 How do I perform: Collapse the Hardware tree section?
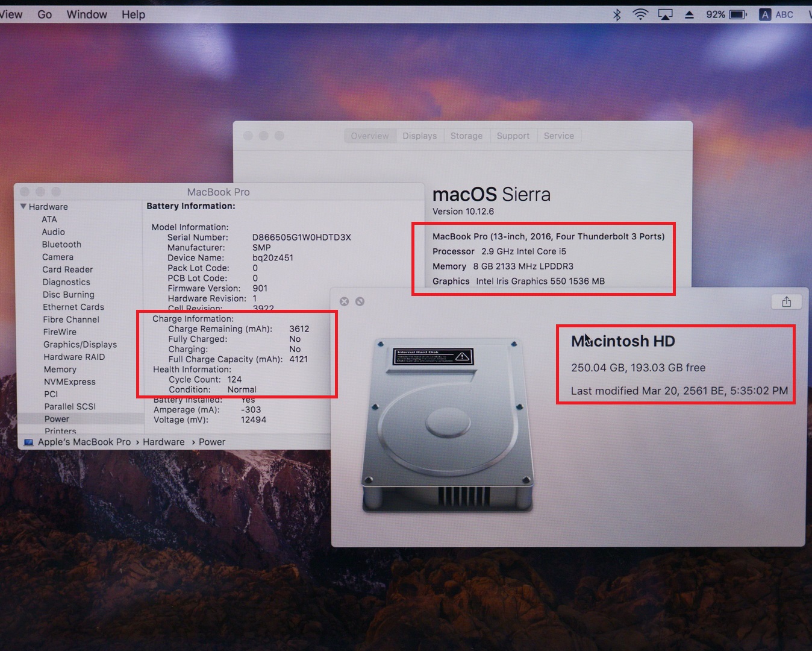click(x=23, y=207)
